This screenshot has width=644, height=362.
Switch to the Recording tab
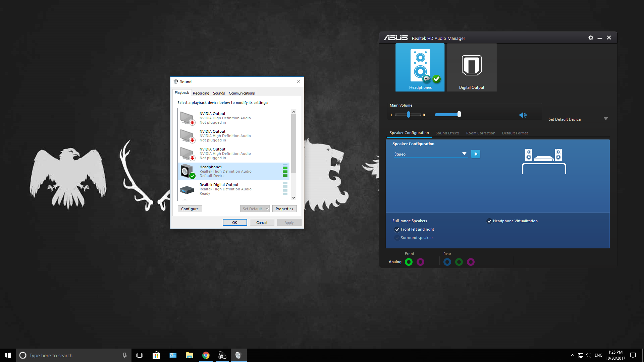click(201, 93)
